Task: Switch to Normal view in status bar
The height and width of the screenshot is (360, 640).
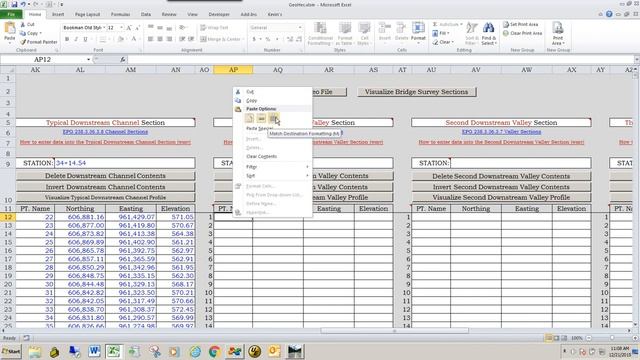Action: coord(548,338)
